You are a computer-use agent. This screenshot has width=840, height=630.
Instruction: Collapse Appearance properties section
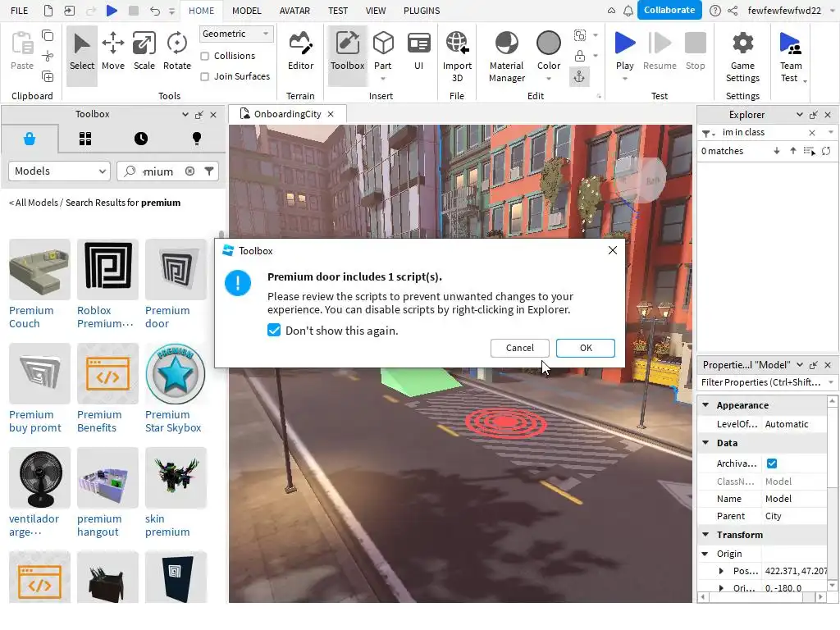coord(705,405)
